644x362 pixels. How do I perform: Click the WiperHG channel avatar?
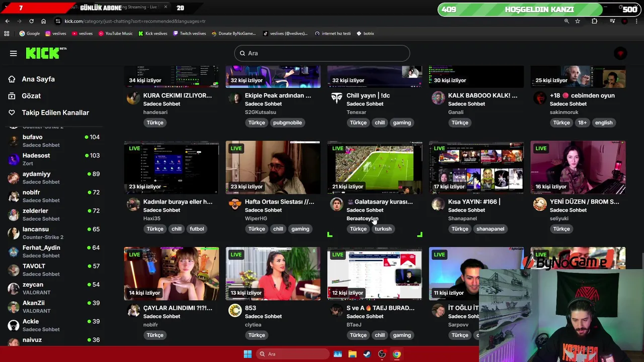[x=235, y=204]
